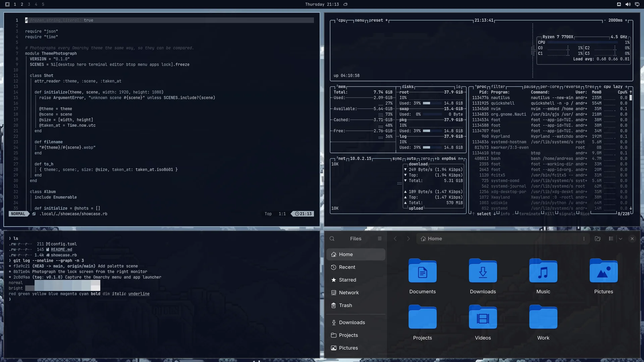
Task: Toggle auto scaling in btop net box
Action: 411,159
